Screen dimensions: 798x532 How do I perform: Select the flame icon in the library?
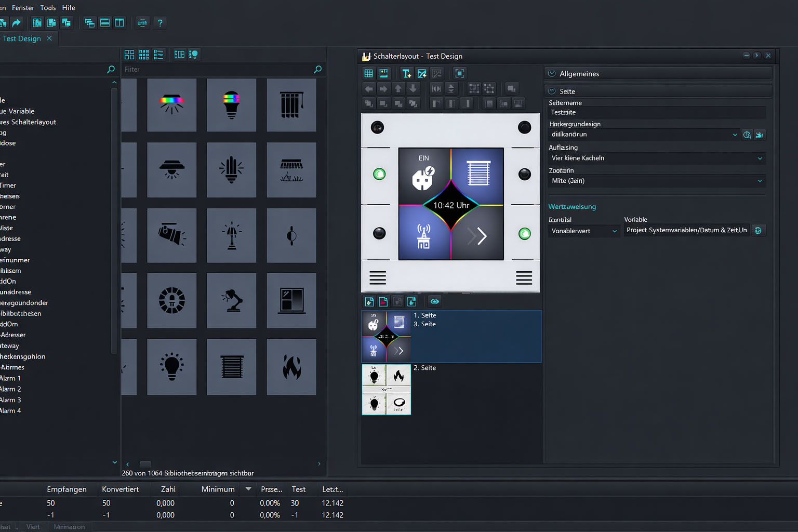click(x=291, y=367)
